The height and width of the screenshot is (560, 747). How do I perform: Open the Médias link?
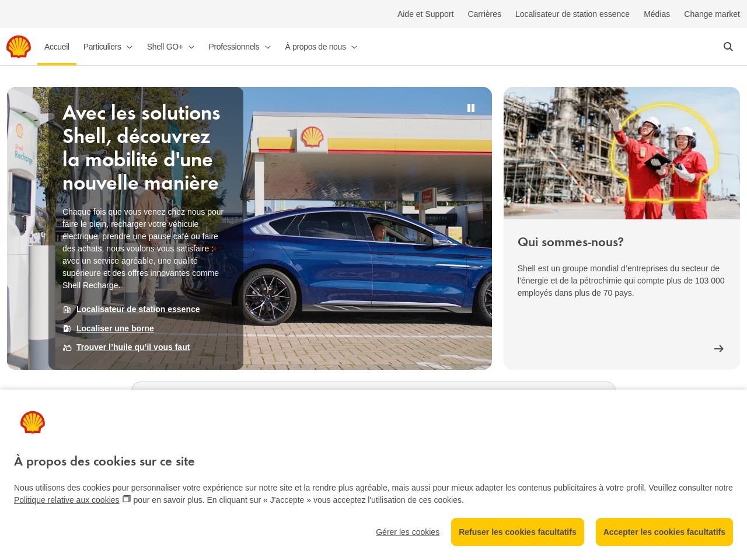(657, 14)
